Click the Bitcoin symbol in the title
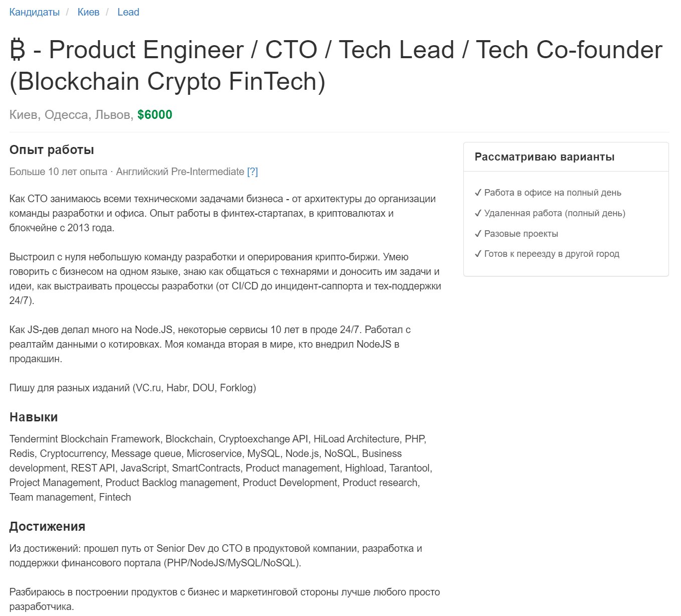681x616 pixels. coord(18,50)
